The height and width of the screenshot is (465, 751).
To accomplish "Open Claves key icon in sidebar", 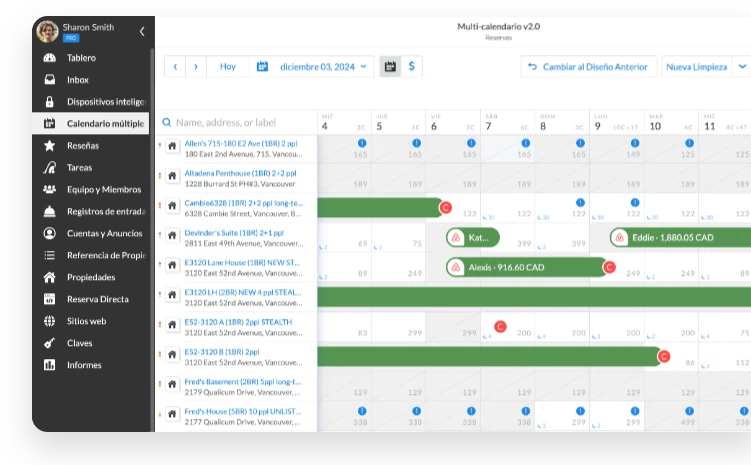I will [49, 343].
